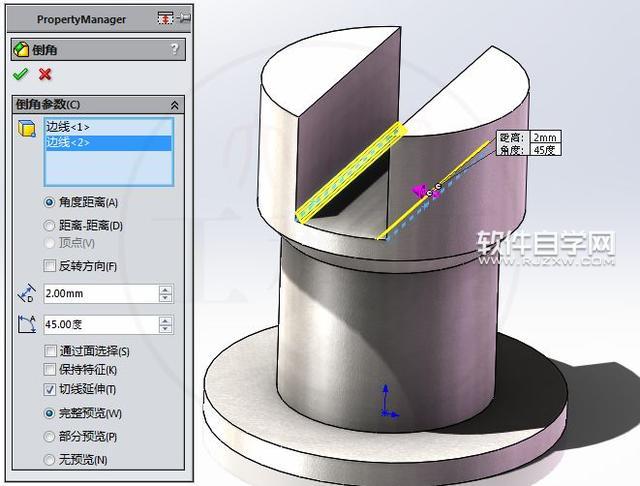This screenshot has width=640, height=486.
Task: Click the 2.00mm distance input field
Action: coord(101,293)
